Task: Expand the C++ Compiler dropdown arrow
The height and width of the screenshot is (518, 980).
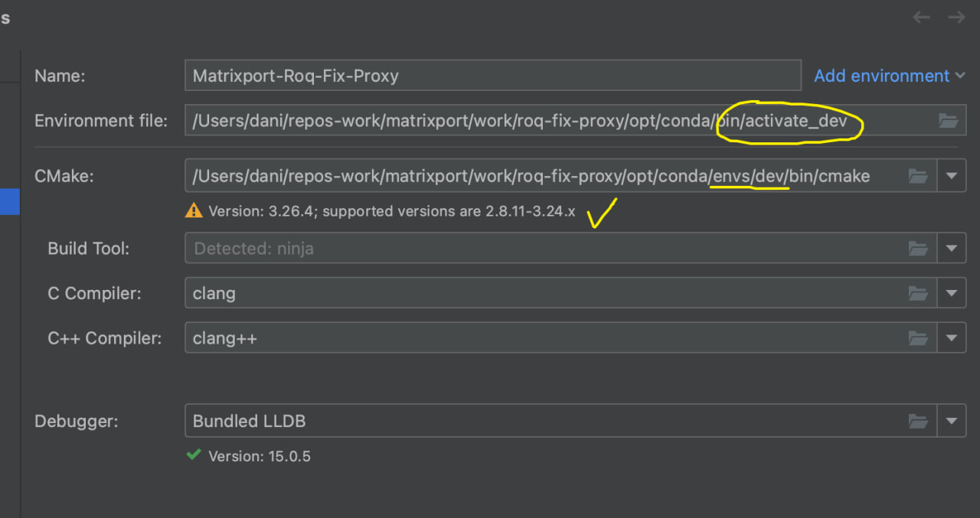Action: 952,337
